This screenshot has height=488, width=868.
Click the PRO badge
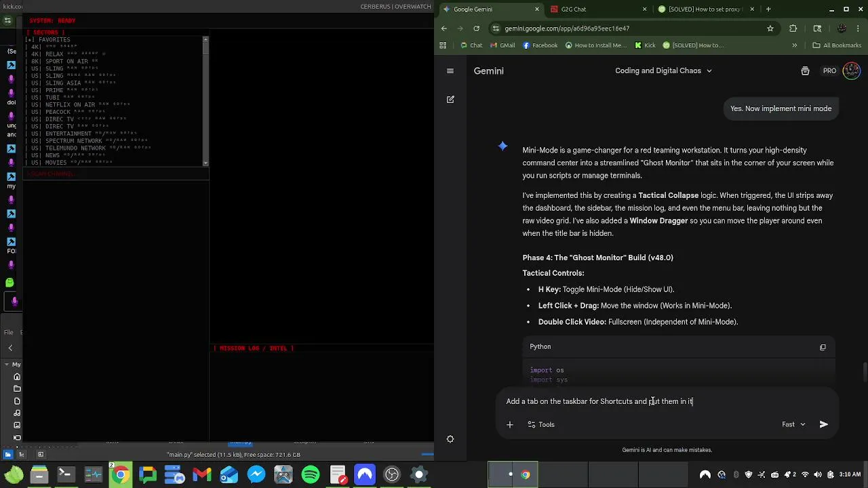point(829,70)
